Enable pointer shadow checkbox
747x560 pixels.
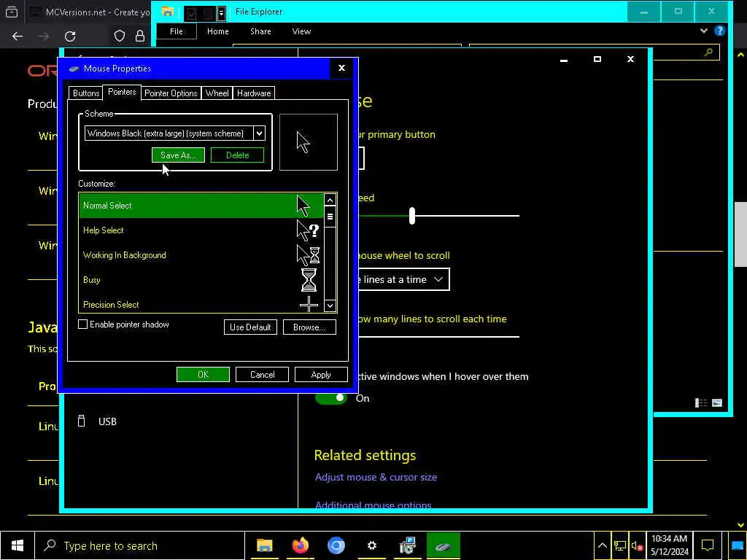pyautogui.click(x=83, y=324)
